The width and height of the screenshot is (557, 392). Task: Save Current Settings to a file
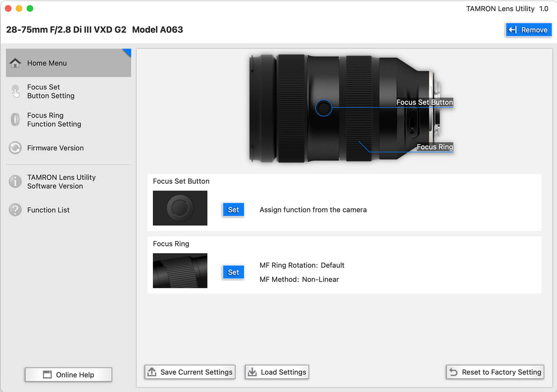pos(190,372)
